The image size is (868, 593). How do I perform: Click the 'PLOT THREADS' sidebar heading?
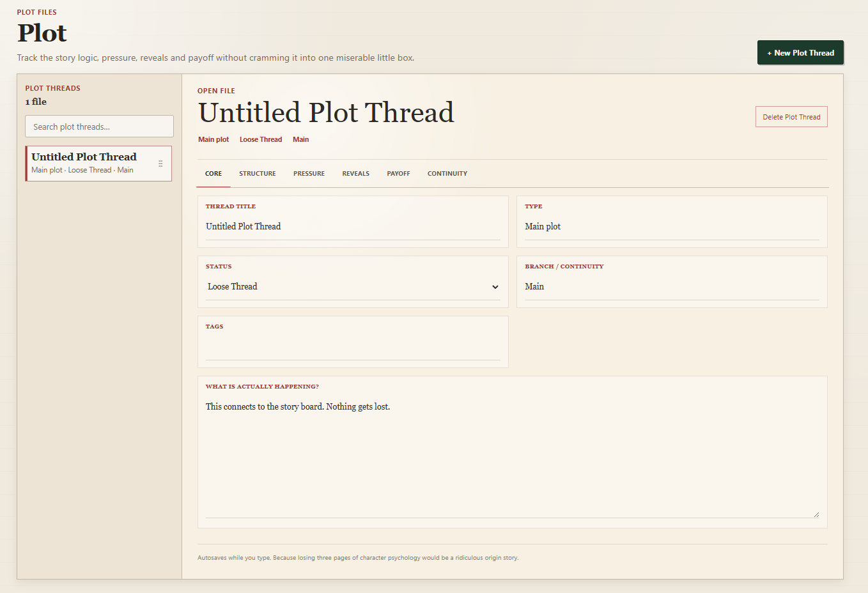[53, 88]
